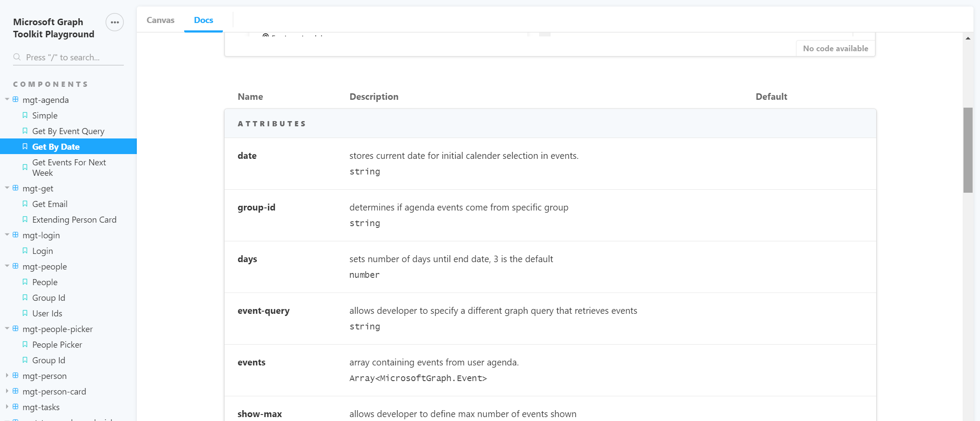Screen dimensions: 980x421
Task: Click the vertical scrollbar thumb
Action: pos(968,150)
